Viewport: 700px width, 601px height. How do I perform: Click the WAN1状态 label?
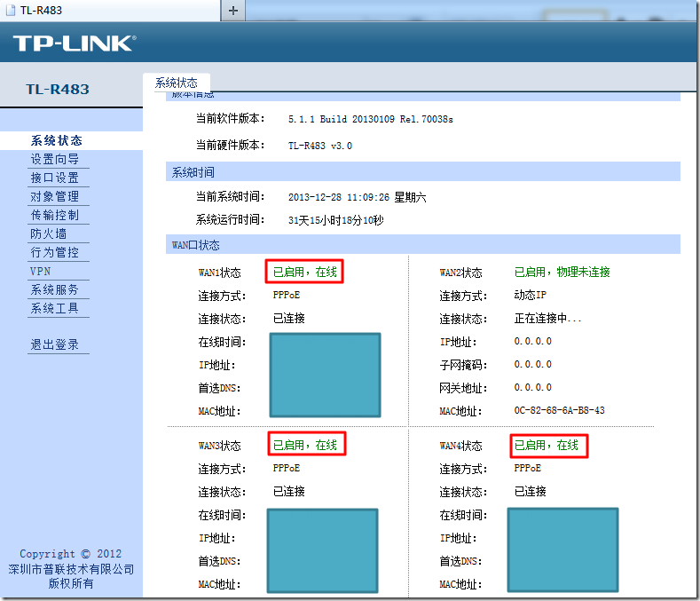point(219,273)
